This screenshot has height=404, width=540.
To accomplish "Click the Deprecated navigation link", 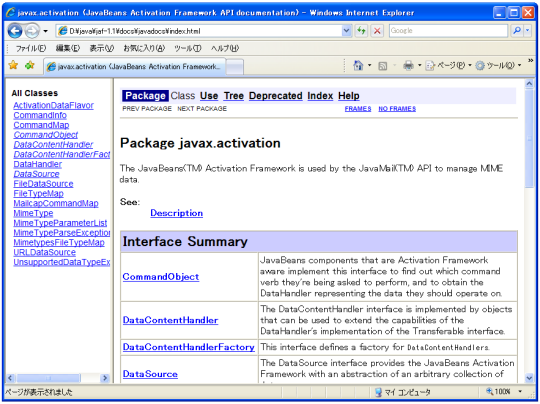I will [276, 96].
